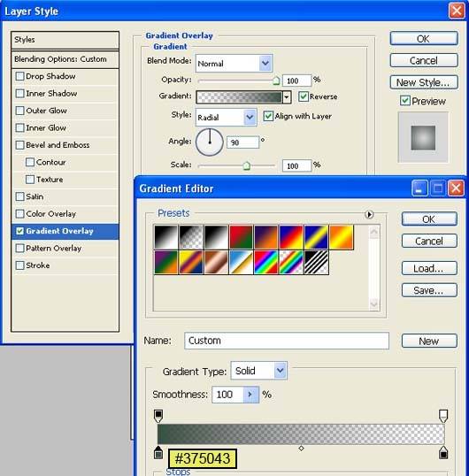Image resolution: width=469 pixels, height=476 pixels.
Task: Click the Load... button in Gradient Editor
Action: point(429,268)
